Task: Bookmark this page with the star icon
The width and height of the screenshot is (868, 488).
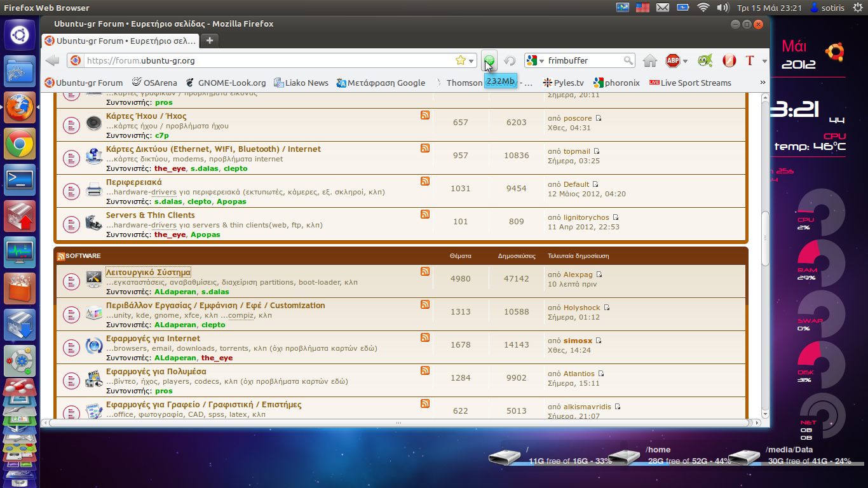Action: pyautogui.click(x=461, y=60)
